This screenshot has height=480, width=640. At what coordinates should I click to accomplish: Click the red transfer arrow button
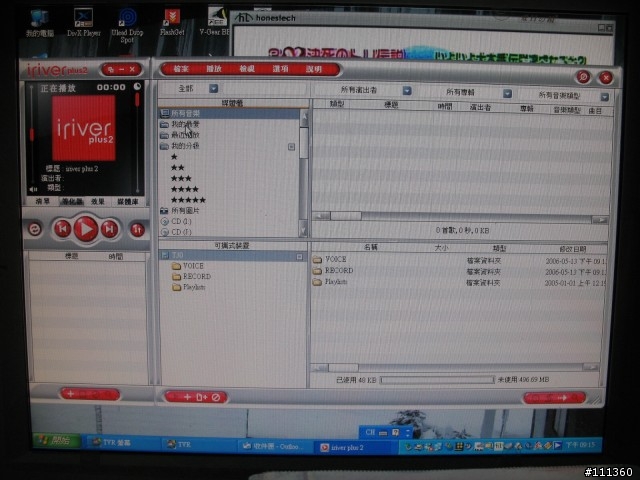(554, 397)
